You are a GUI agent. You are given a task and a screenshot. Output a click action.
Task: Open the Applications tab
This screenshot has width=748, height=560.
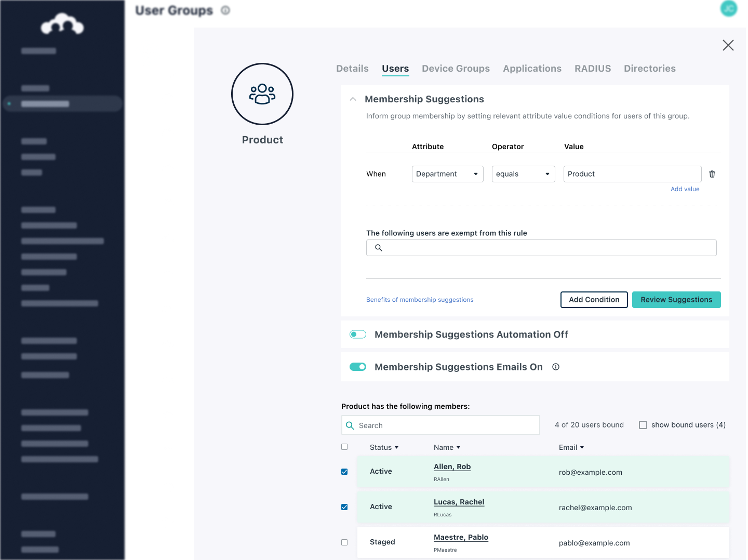pos(532,68)
